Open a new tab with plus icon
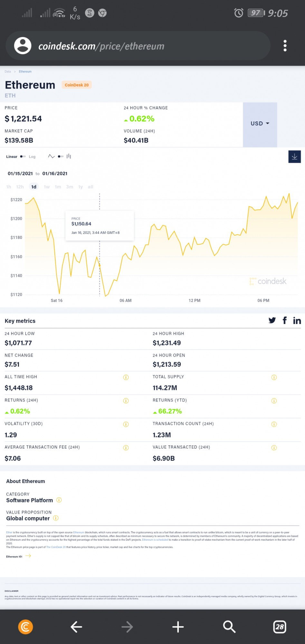 (178, 627)
